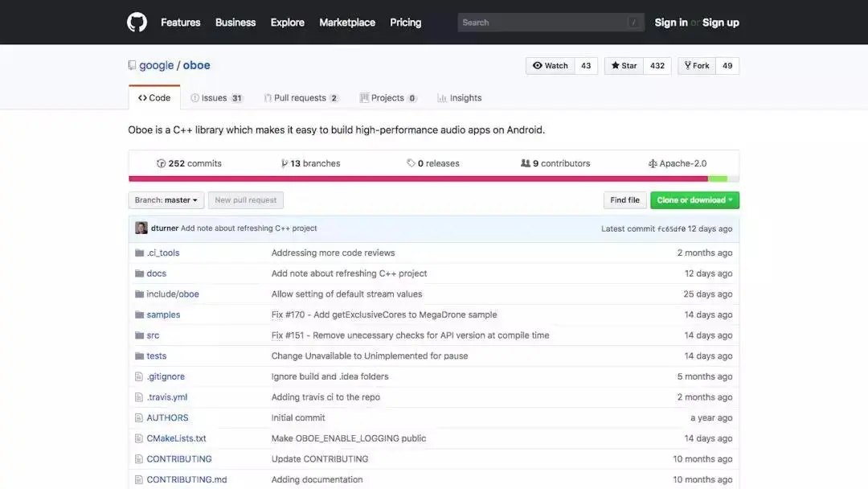Open the oboe repository name link

click(x=197, y=65)
